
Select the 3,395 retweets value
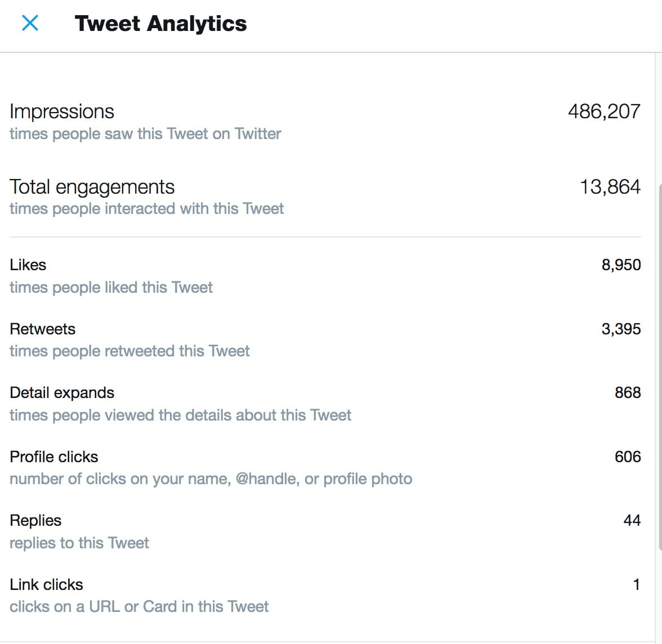[621, 329]
